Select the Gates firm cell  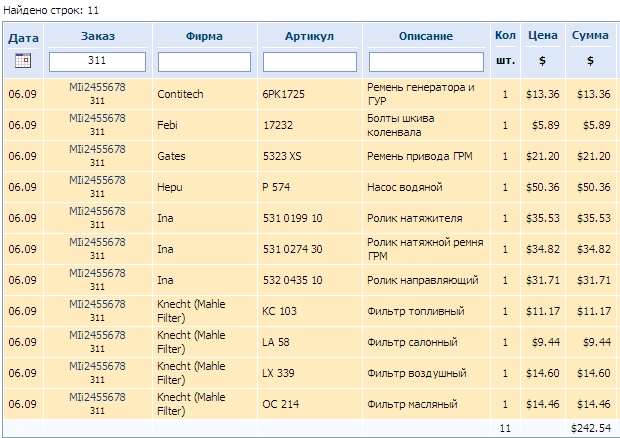coord(171,156)
